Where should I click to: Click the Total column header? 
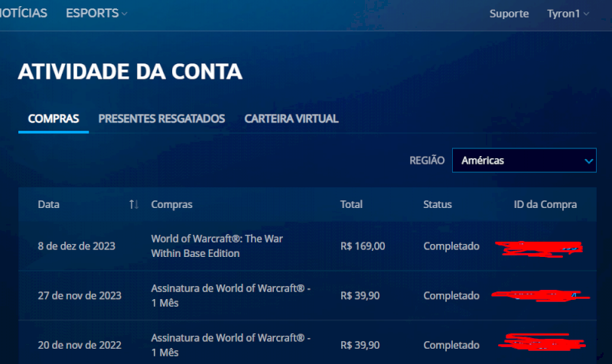point(351,204)
